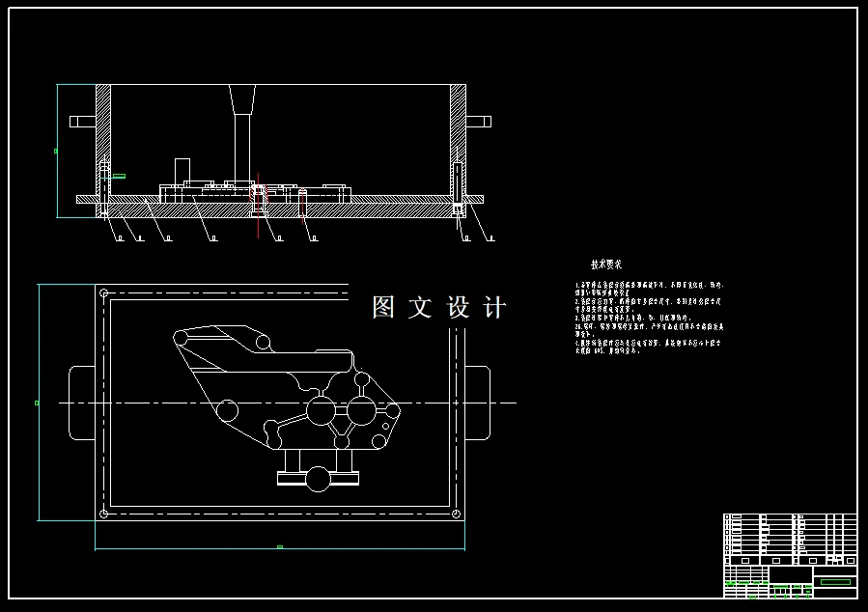Select the round riser circle below the casting
The width and height of the screenshot is (868, 612).
point(318,479)
